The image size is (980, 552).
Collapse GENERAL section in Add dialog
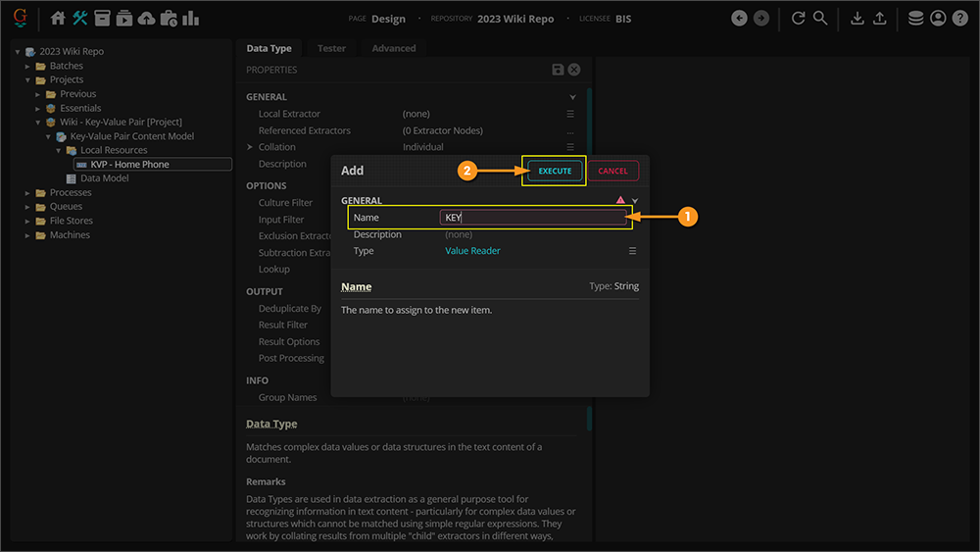(635, 201)
